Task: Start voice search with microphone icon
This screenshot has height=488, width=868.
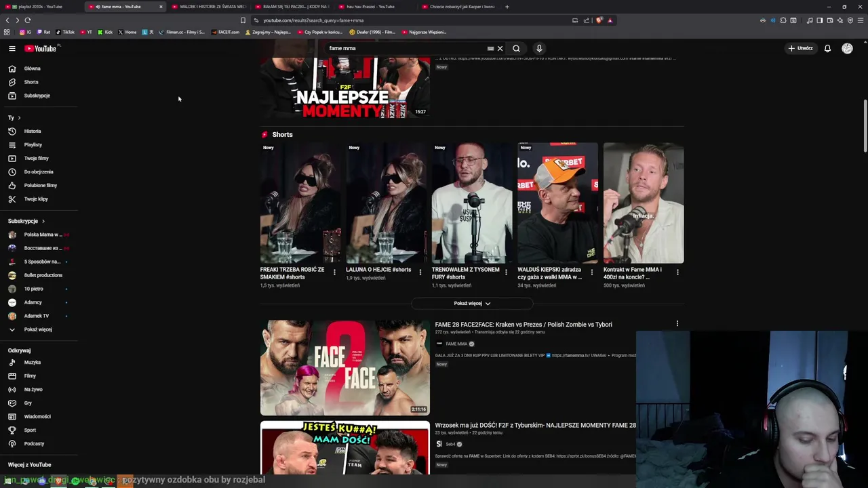Action: [x=539, y=48]
